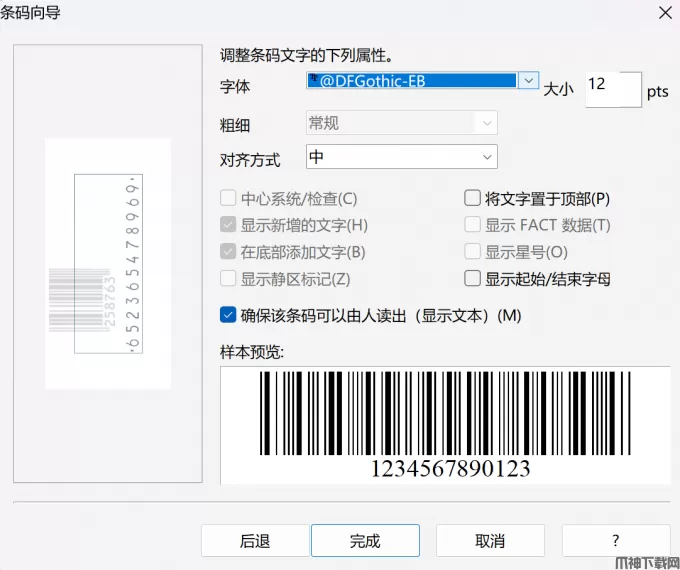Viewport: 680px width, 570px height.
Task: Open the 字体 font dropdown
Action: (529, 81)
